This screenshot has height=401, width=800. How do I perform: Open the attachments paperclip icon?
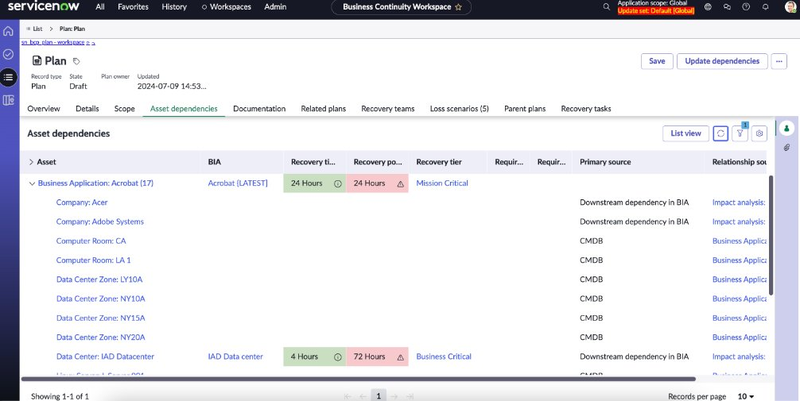(787, 148)
